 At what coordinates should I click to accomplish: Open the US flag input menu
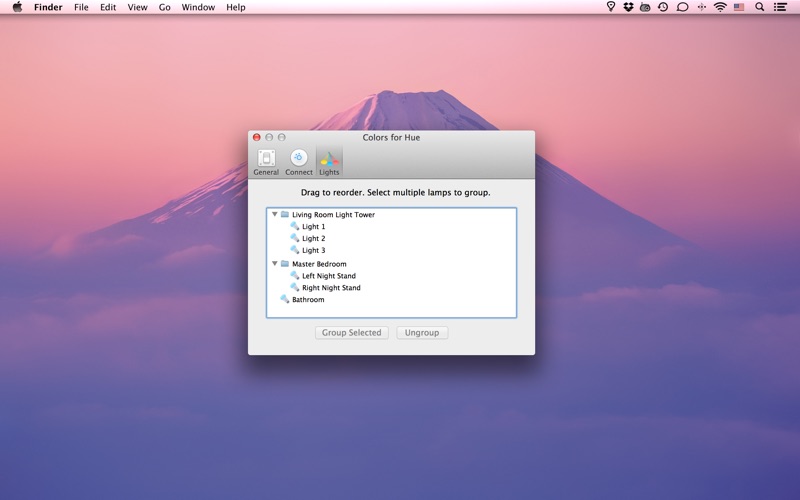point(739,7)
